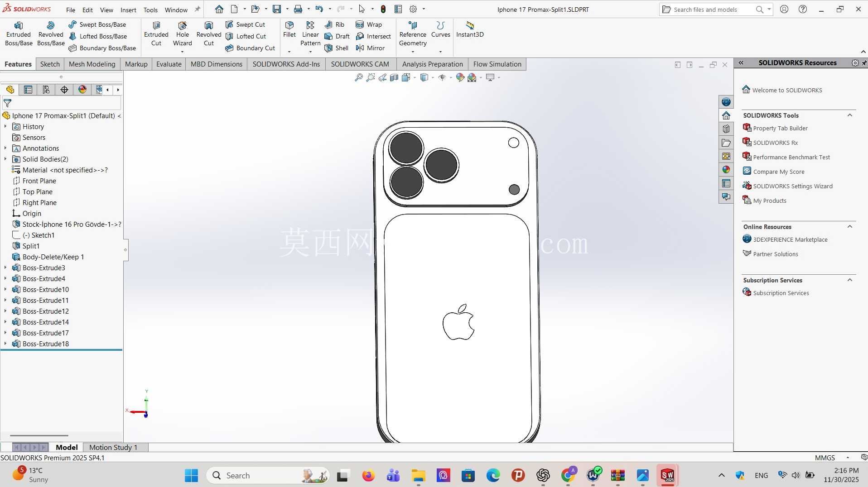Select Body-Delete/Keep 1 feature
This screenshot has height=487, width=868.
(48, 257)
